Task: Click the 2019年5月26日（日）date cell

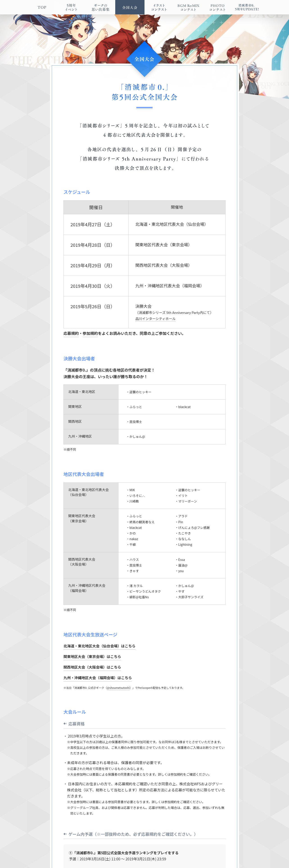Action: click(96, 312)
